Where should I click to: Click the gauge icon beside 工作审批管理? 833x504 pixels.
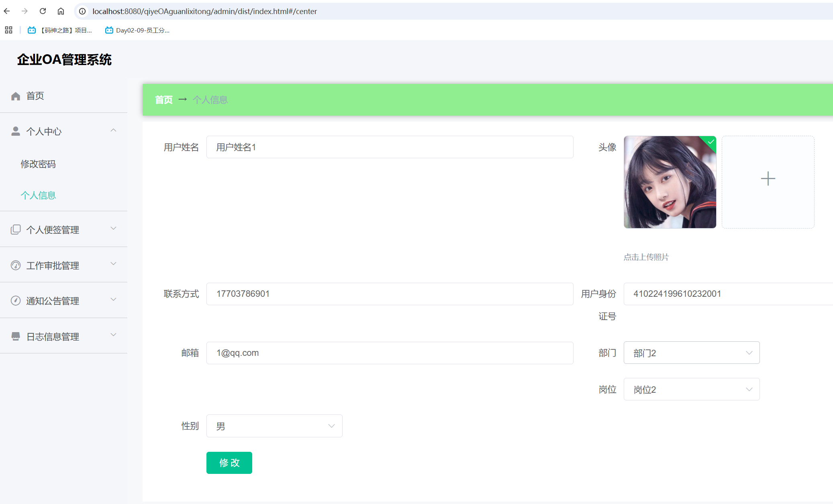pos(16,265)
